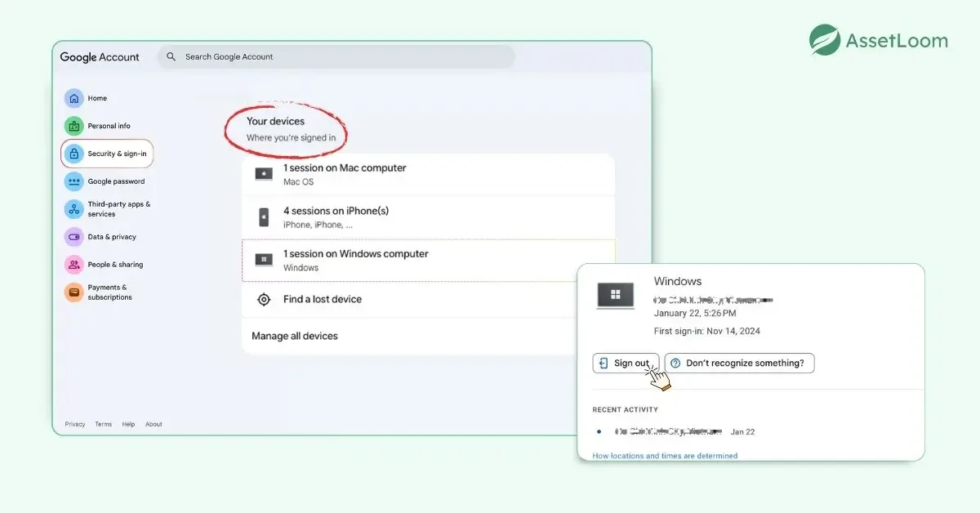Screen dimensions: 980x513
Task: Click People & sharing icon
Action: [x=74, y=265]
